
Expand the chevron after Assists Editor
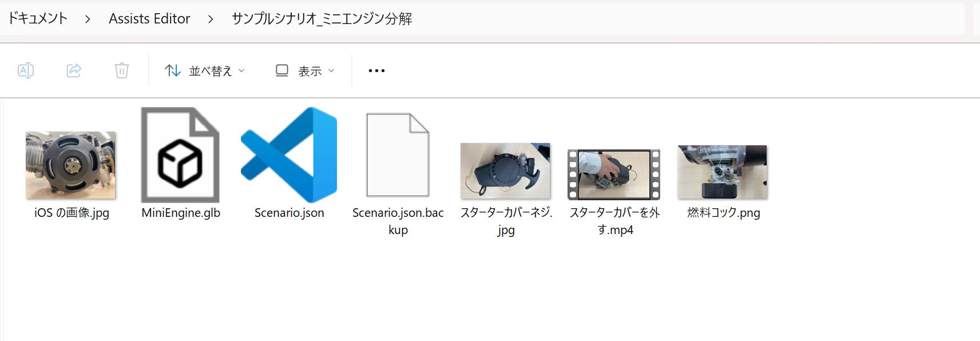point(211,19)
